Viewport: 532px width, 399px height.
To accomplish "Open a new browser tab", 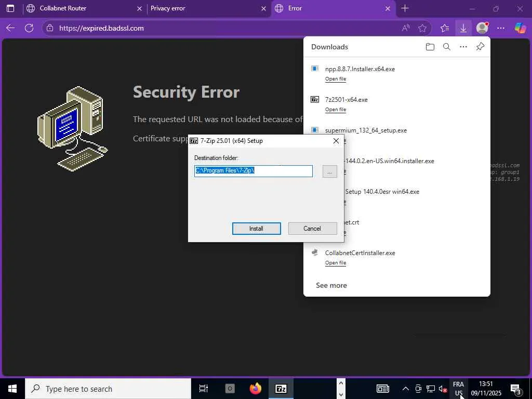I will [405, 8].
